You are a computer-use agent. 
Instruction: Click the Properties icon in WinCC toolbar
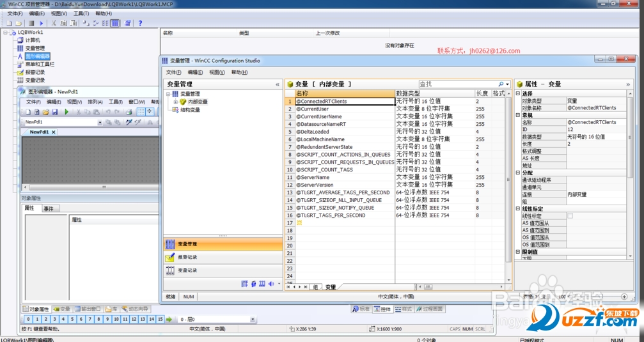127,24
